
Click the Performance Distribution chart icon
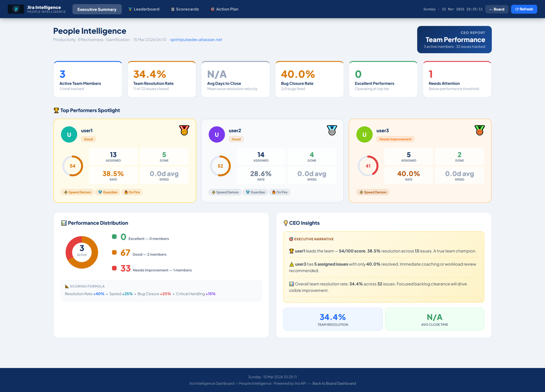click(64, 223)
